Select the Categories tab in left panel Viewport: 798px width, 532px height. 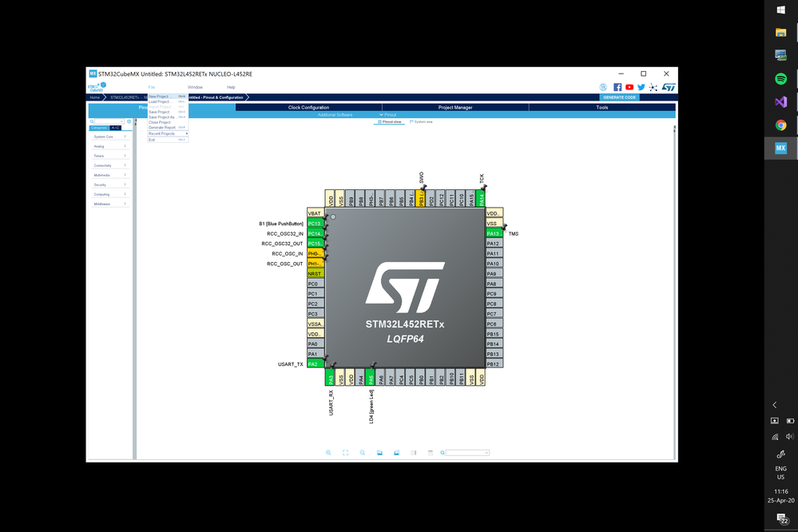[99, 128]
